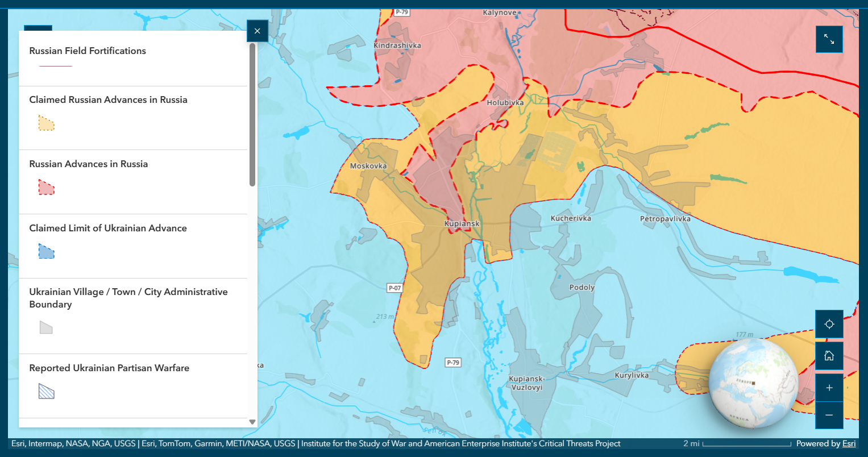Select Claimed Limit of Ukrainian Advance label
This screenshot has width=868, height=457.
point(108,228)
